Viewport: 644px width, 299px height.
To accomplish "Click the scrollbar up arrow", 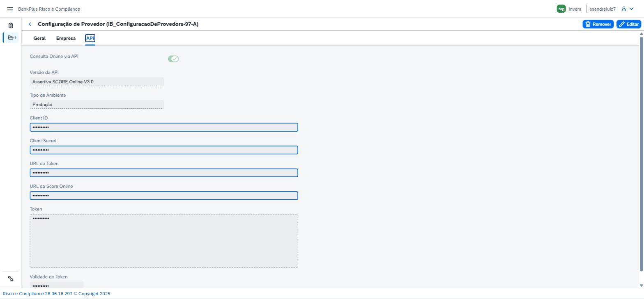I will (x=642, y=34).
